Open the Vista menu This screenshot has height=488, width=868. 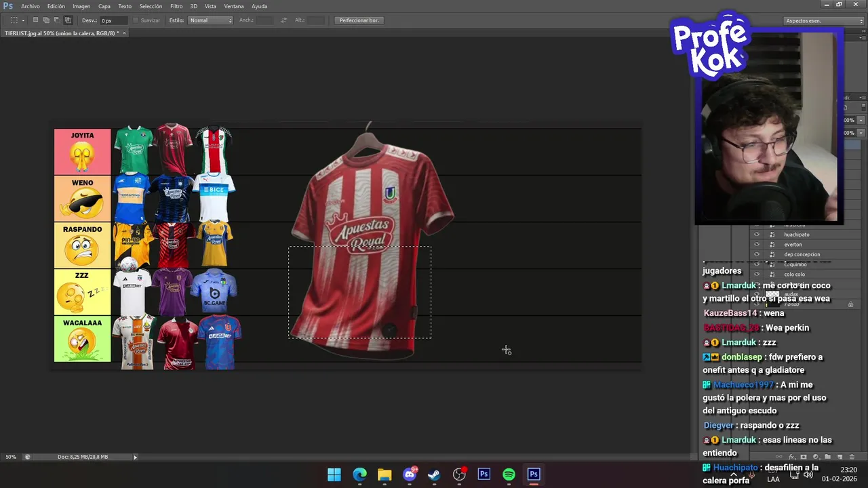210,6
